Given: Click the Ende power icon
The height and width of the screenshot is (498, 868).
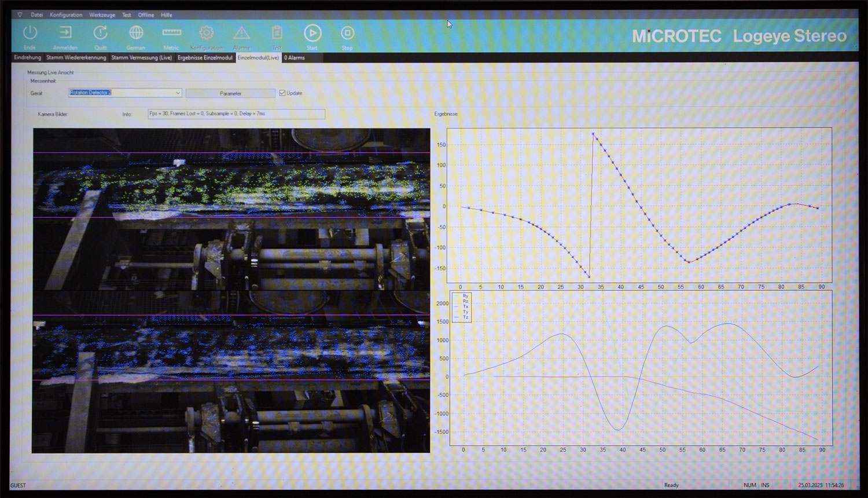Looking at the screenshot, I should (30, 34).
